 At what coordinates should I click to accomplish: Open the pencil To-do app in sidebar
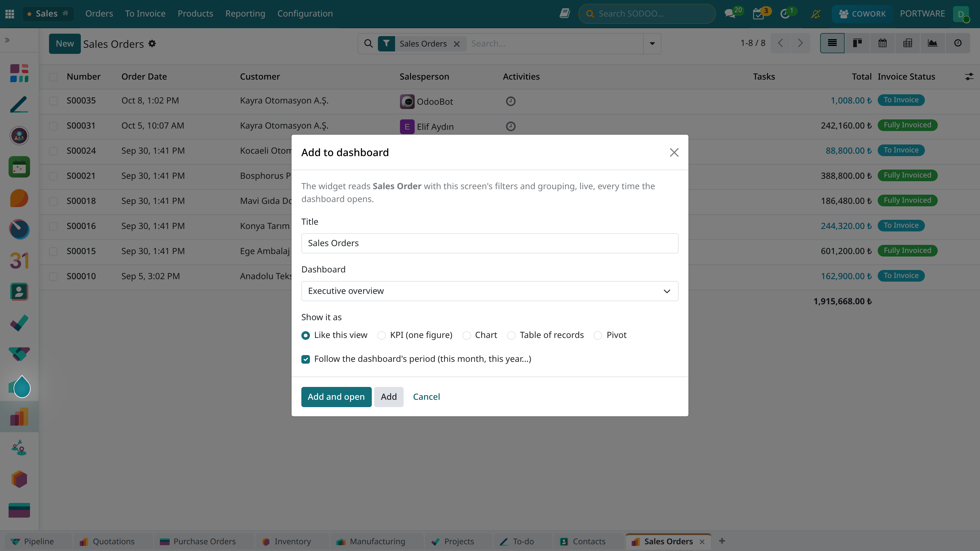[x=19, y=104]
